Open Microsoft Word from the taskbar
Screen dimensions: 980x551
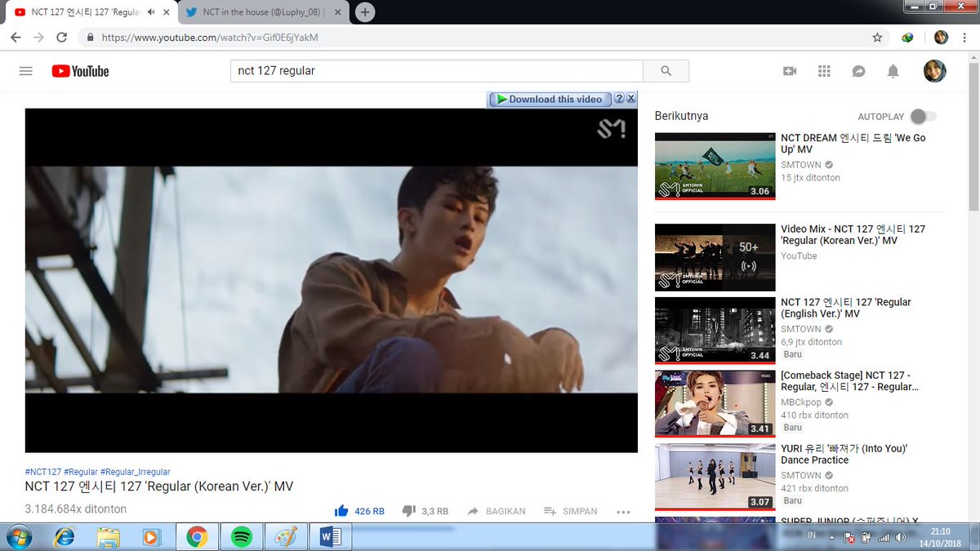pyautogui.click(x=331, y=536)
